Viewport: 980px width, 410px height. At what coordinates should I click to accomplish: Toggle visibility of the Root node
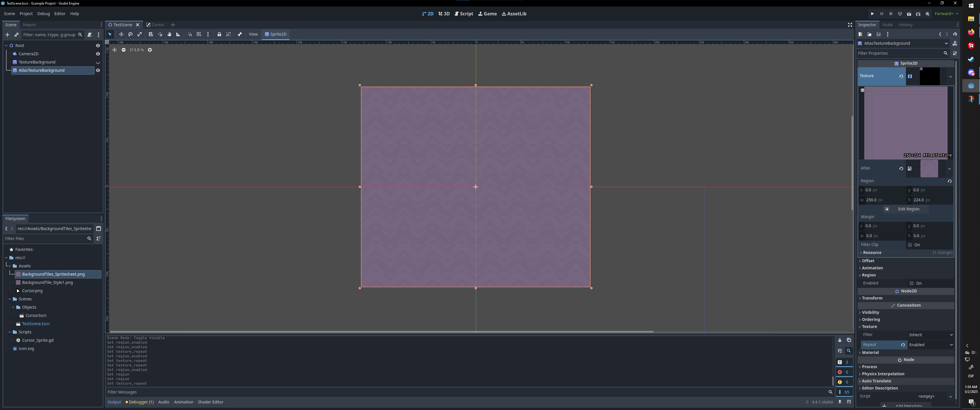tap(98, 46)
